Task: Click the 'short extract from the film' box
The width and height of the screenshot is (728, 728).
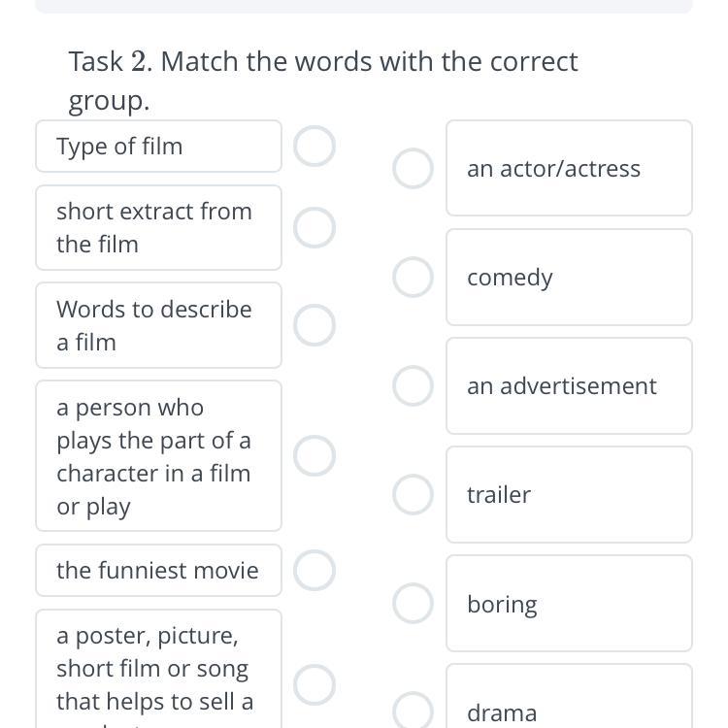Action: click(x=158, y=227)
